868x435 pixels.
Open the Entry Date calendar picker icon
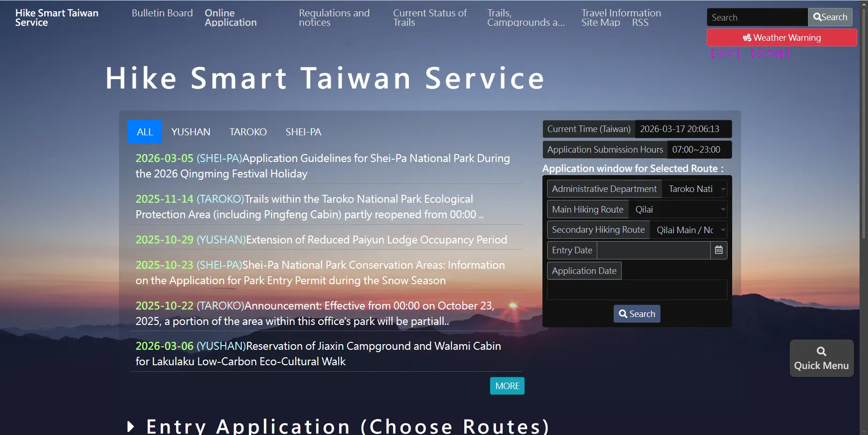click(719, 250)
